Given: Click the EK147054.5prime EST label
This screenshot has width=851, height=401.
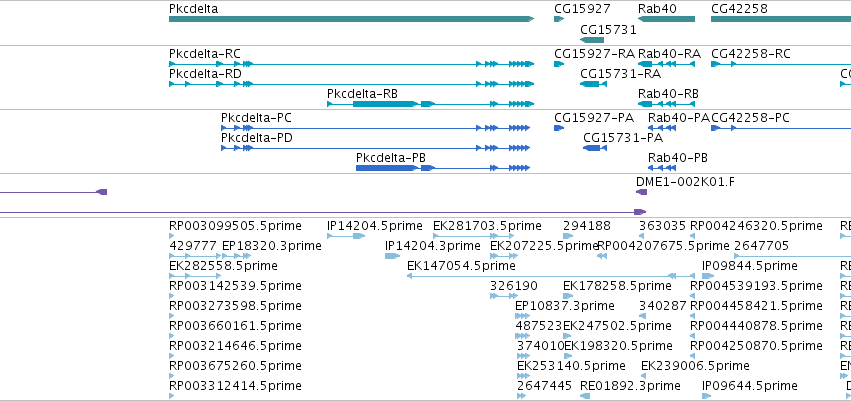Looking at the screenshot, I should point(461,266).
